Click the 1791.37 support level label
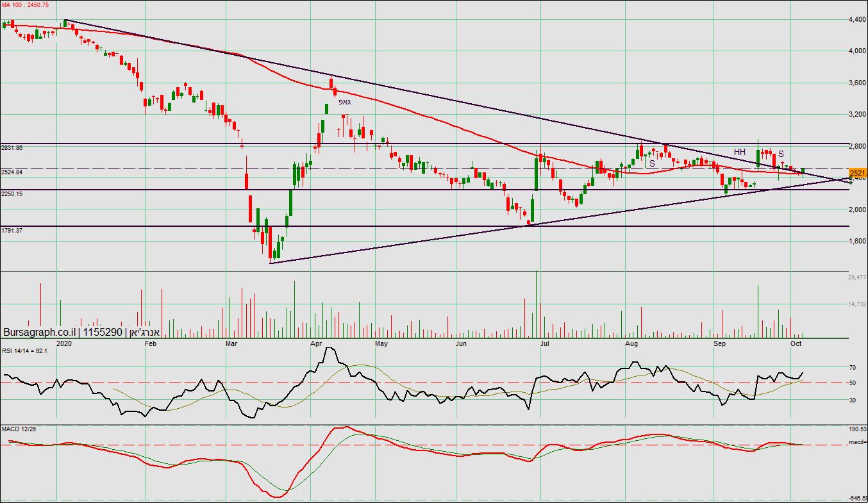This screenshot has height=503, width=868. pos(12,230)
